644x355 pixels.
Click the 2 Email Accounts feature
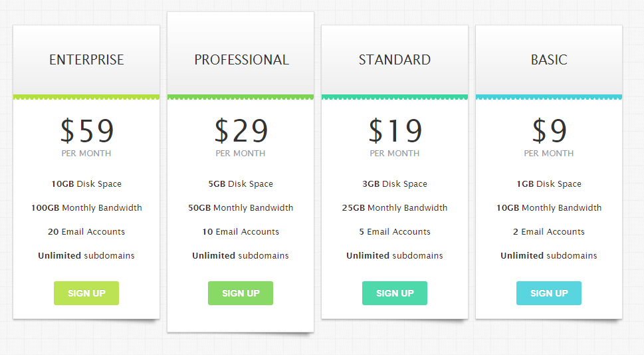pos(549,231)
